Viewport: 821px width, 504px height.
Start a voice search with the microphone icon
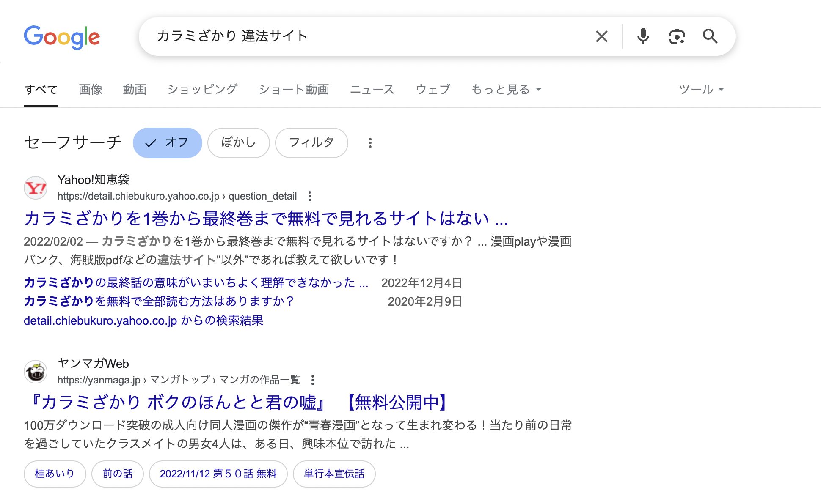click(x=643, y=36)
